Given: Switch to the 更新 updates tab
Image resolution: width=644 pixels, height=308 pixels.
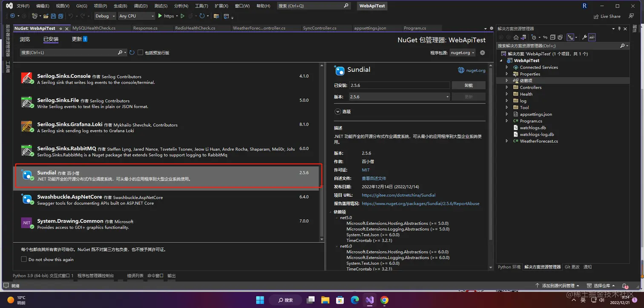Looking at the screenshot, I should pyautogui.click(x=79, y=39).
